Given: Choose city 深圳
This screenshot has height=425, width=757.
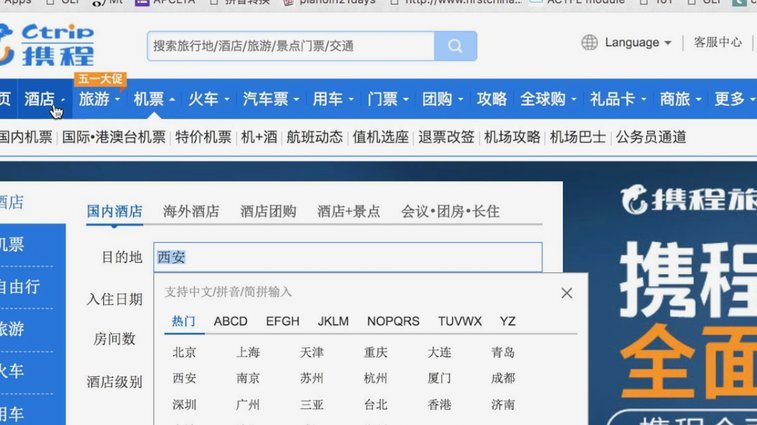Looking at the screenshot, I should click(x=184, y=405).
